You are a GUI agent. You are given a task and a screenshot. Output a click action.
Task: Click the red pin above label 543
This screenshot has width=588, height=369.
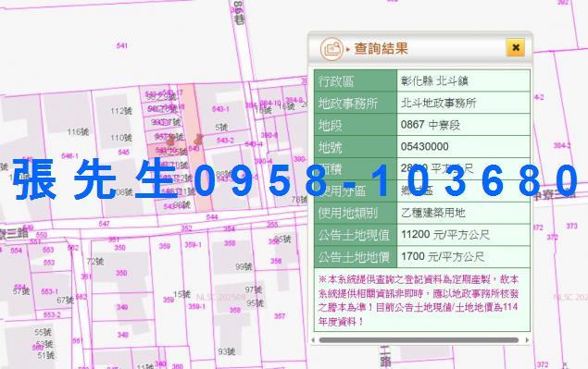click(199, 140)
